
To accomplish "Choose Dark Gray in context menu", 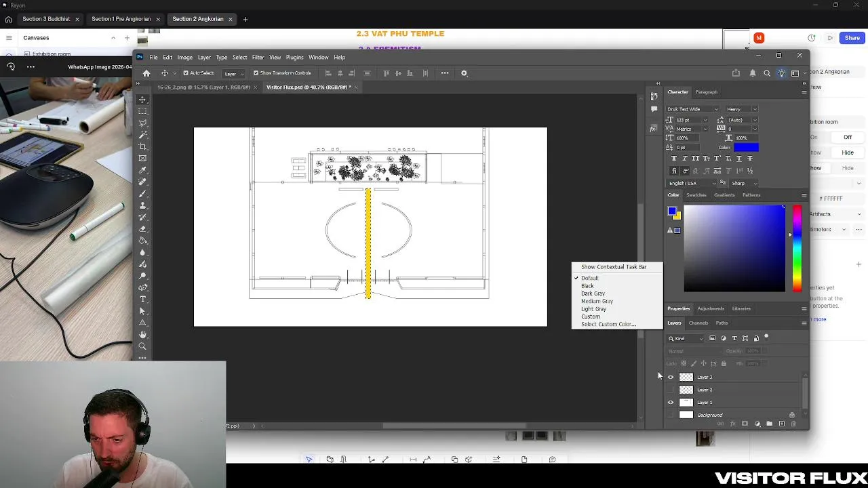I will click(593, 293).
